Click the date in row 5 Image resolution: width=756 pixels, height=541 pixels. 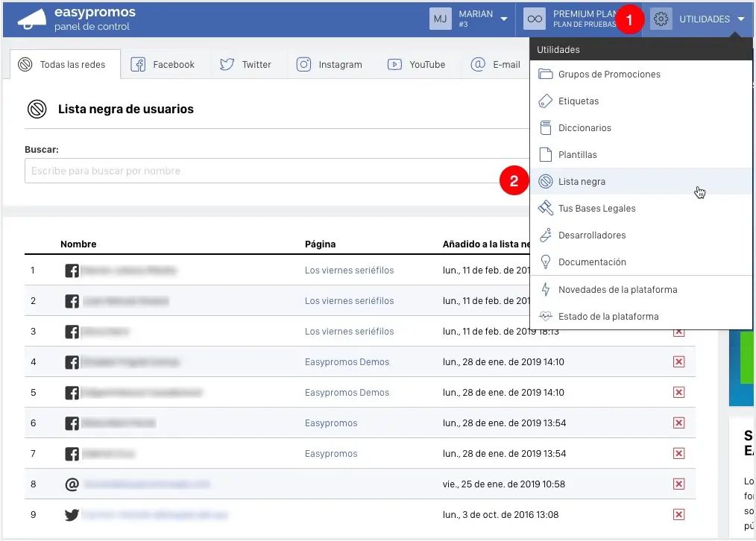tap(503, 393)
